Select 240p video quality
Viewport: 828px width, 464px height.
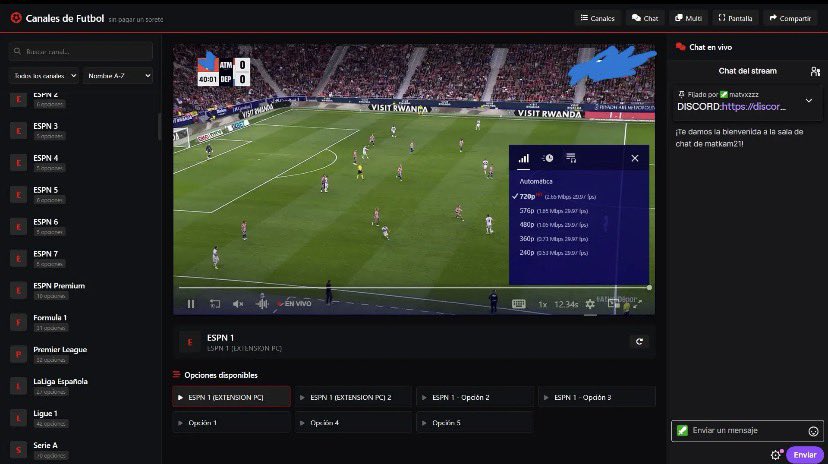coord(553,253)
